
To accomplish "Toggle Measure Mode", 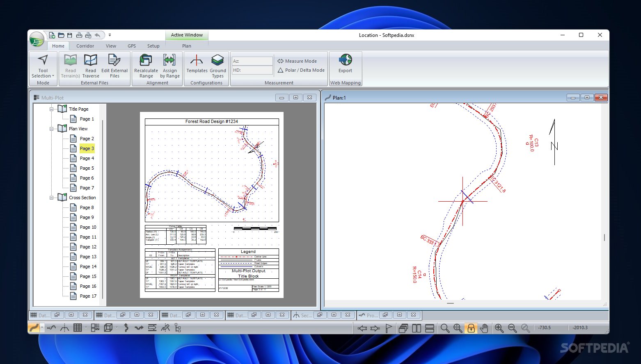I will (297, 61).
